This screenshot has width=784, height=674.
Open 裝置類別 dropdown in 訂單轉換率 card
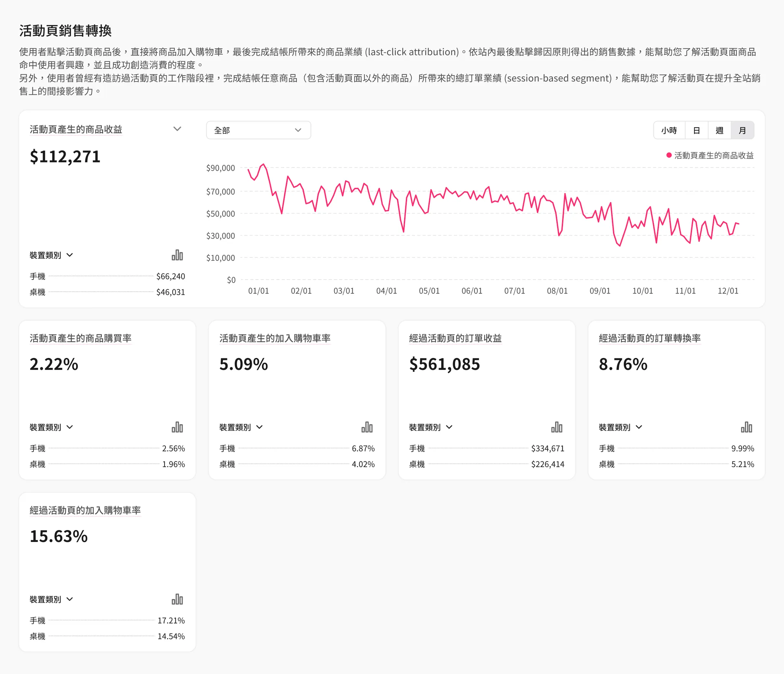pyautogui.click(x=620, y=427)
